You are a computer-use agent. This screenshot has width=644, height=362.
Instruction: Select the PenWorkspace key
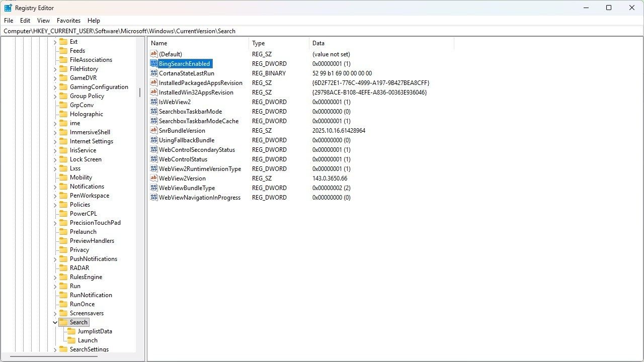pos(89,196)
